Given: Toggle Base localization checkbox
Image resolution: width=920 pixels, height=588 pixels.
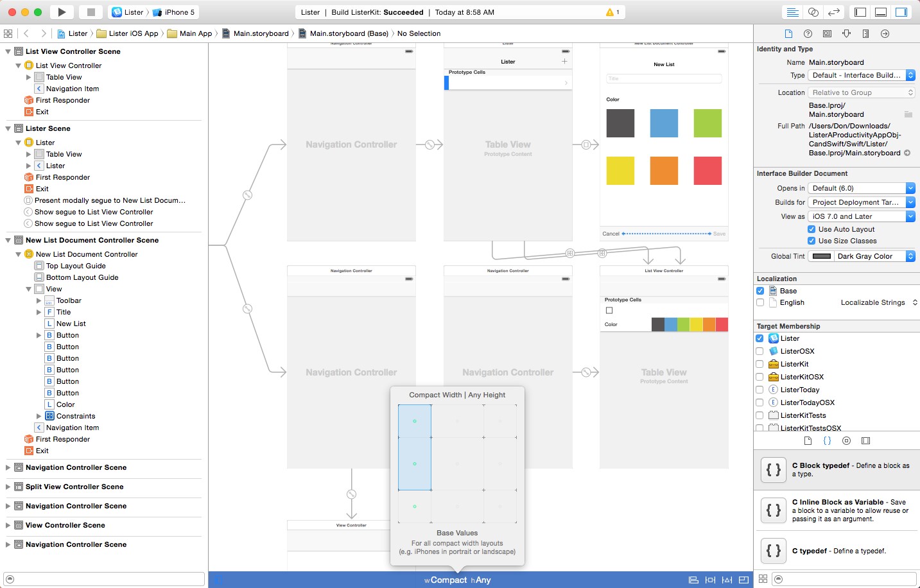Looking at the screenshot, I should (x=760, y=291).
